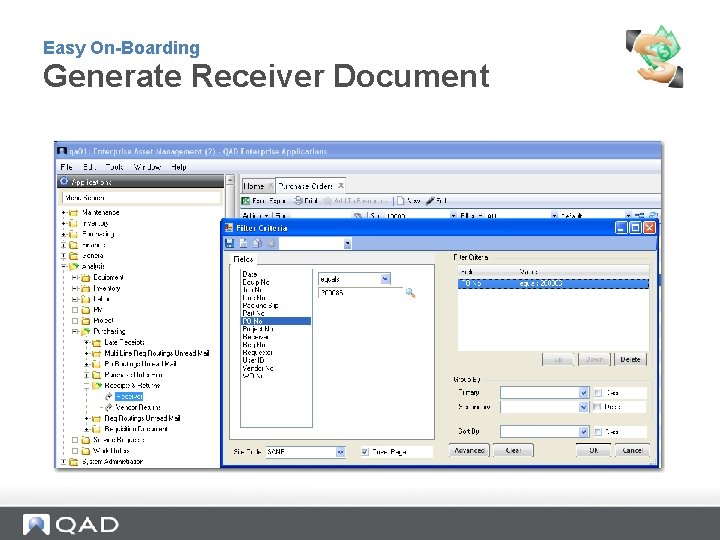
Task: Open the equals operator dropdown
Action: pyautogui.click(x=386, y=279)
